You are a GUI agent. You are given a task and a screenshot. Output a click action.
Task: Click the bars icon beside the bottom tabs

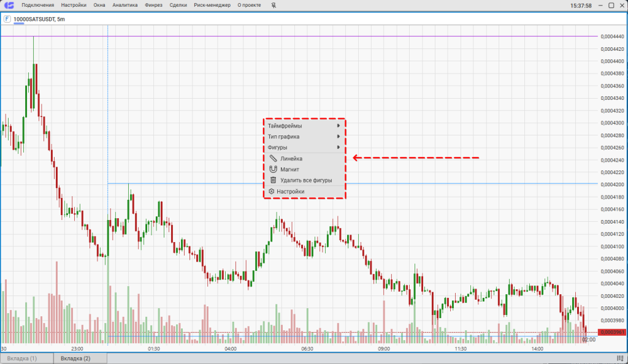coord(620,358)
